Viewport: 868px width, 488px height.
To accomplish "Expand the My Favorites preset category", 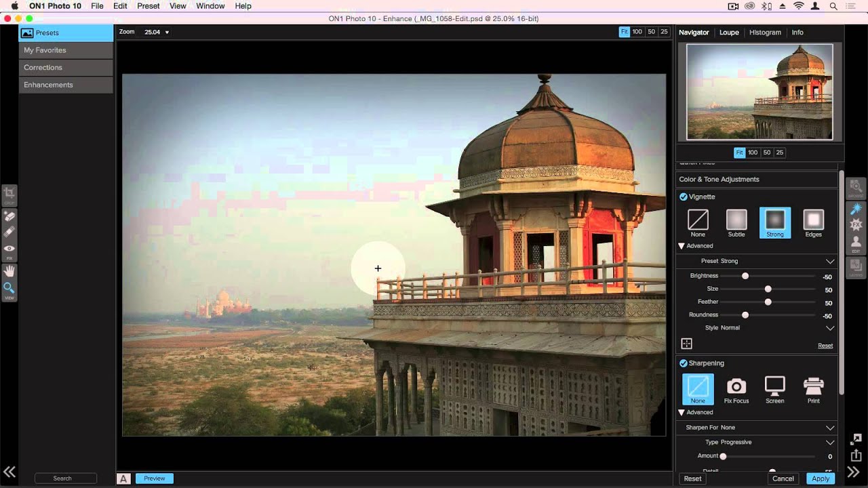I will coord(66,50).
